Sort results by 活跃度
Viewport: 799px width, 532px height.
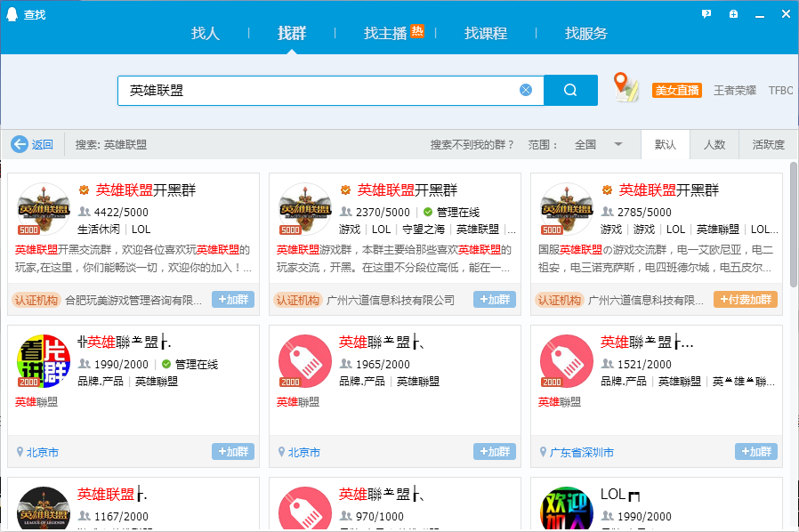click(769, 145)
